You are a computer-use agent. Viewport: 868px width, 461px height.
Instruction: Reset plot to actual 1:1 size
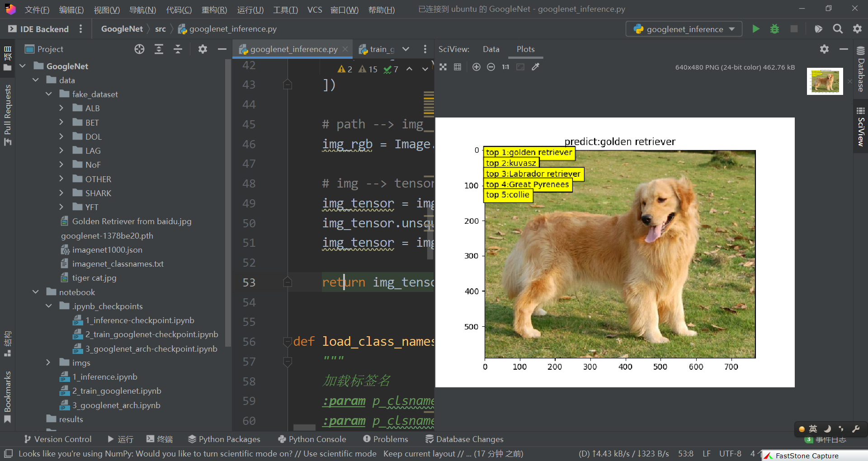(505, 67)
